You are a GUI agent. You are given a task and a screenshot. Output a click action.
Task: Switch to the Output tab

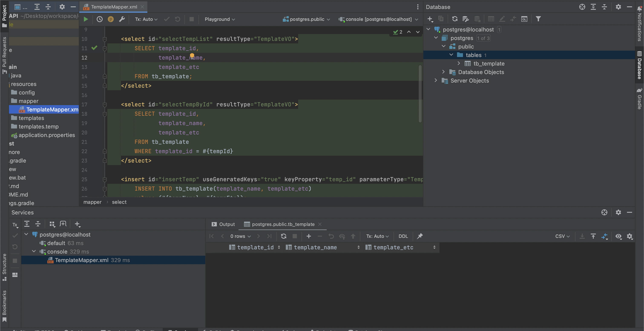223,224
